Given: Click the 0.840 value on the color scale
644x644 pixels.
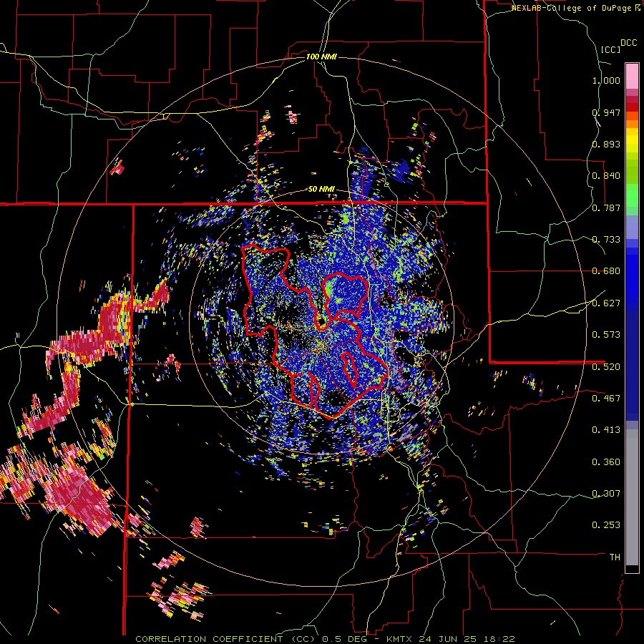Looking at the screenshot, I should pos(606,176).
